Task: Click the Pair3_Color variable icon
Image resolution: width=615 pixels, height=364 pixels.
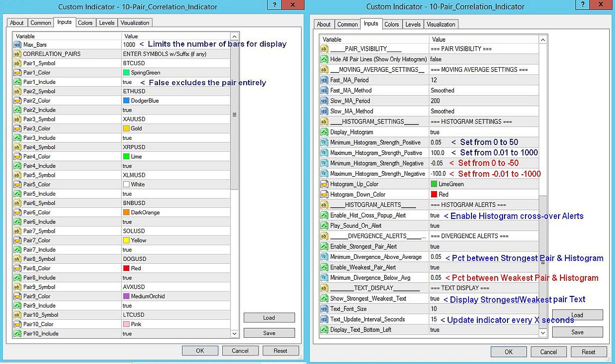Action: (x=18, y=128)
